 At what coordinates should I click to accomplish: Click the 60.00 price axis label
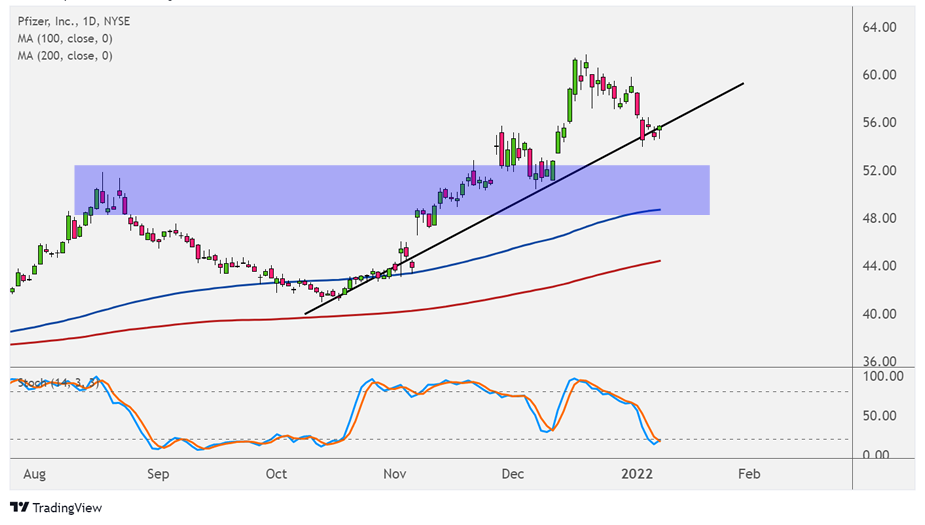point(879,75)
